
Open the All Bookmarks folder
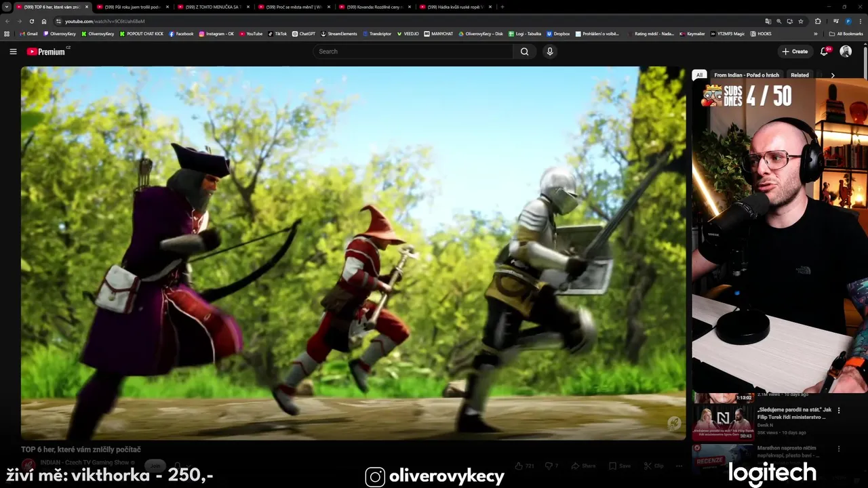point(846,34)
